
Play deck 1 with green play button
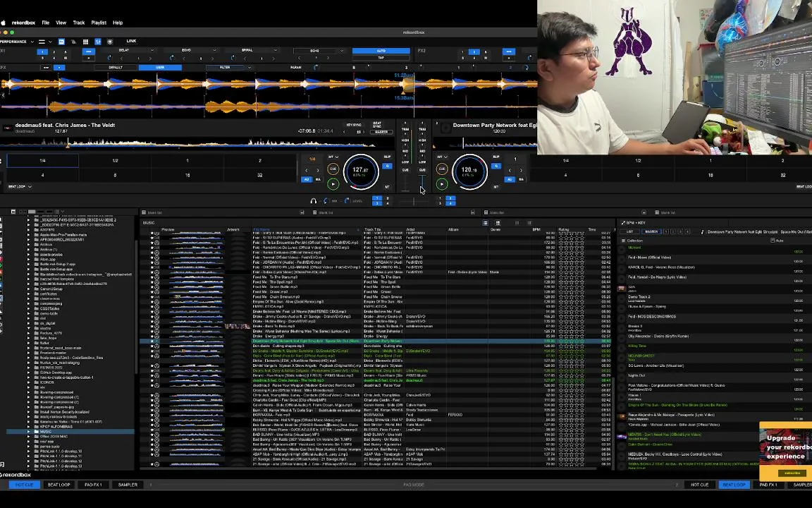(333, 183)
